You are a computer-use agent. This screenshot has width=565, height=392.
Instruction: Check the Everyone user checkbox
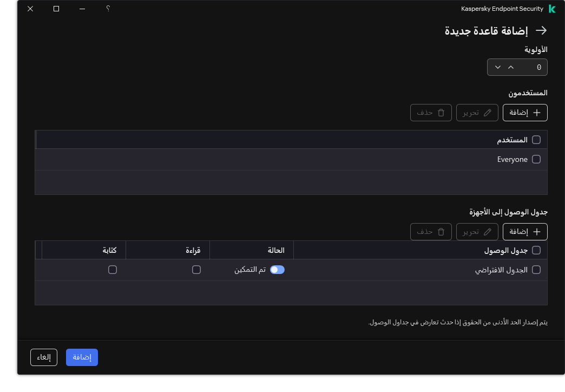click(x=536, y=159)
